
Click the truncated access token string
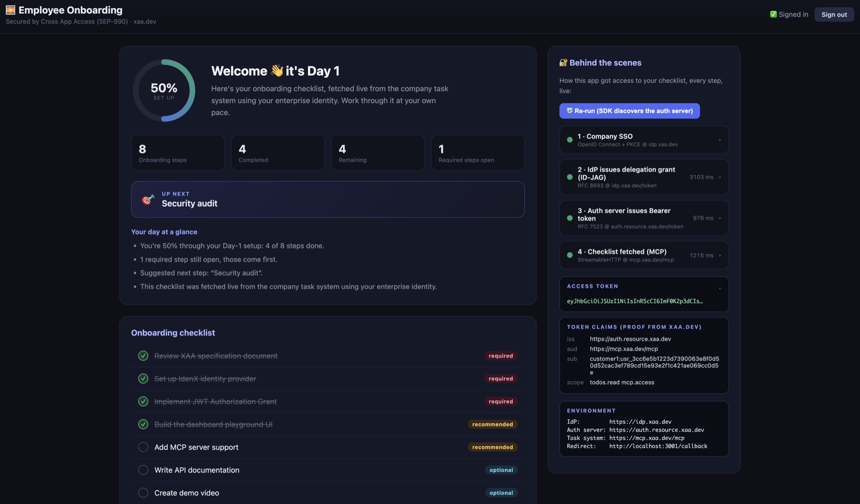click(634, 301)
